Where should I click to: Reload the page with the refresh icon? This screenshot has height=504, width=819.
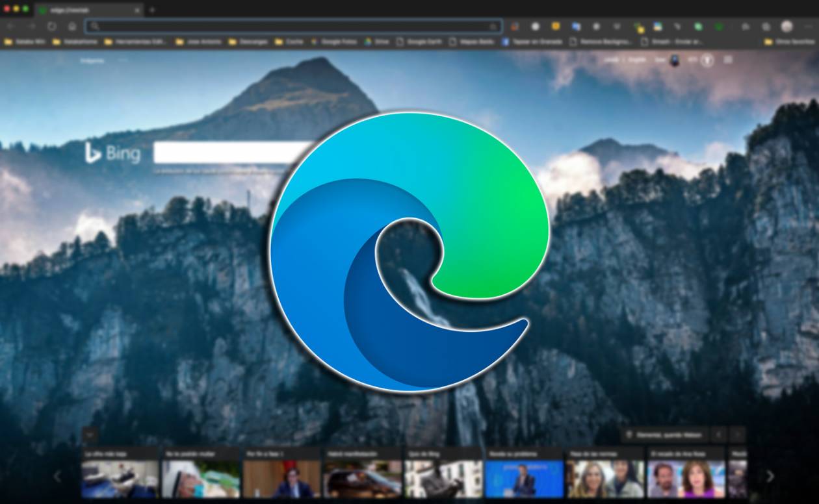pyautogui.click(x=52, y=27)
